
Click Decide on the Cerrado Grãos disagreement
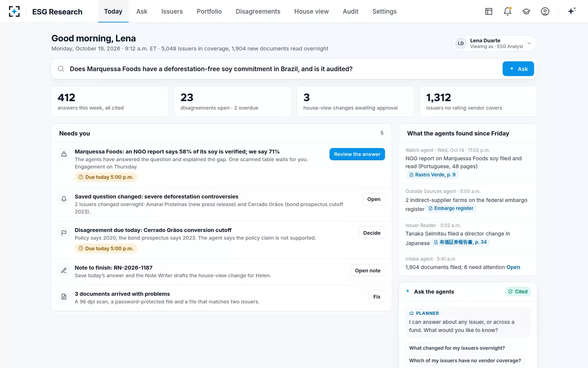pos(372,233)
